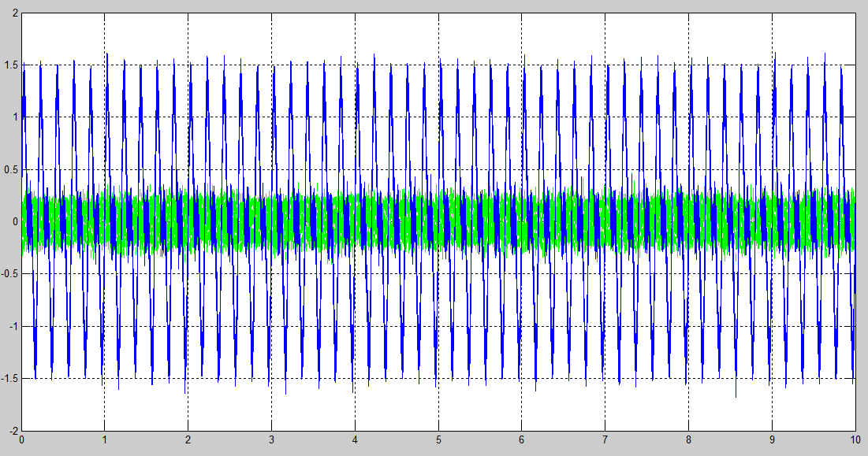The height and width of the screenshot is (456, 868).
Task: Click the y-axis tick label "-0.5"
Action: coord(9,274)
